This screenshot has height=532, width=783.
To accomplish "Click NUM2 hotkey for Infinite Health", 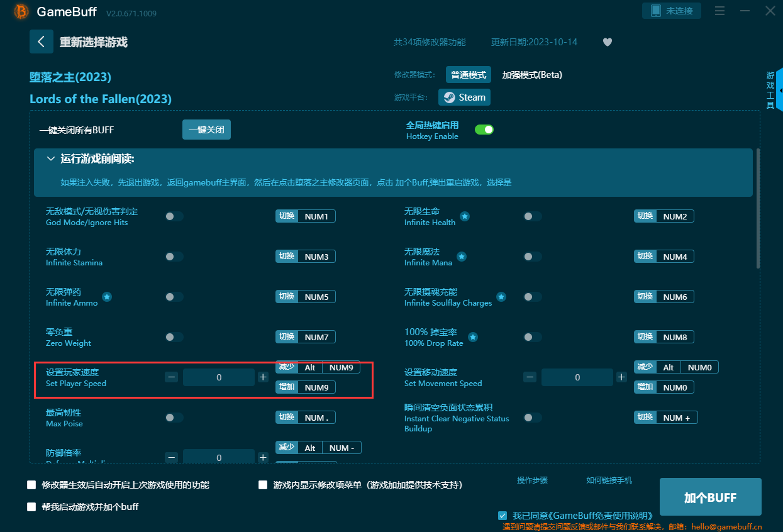I will [x=675, y=216].
